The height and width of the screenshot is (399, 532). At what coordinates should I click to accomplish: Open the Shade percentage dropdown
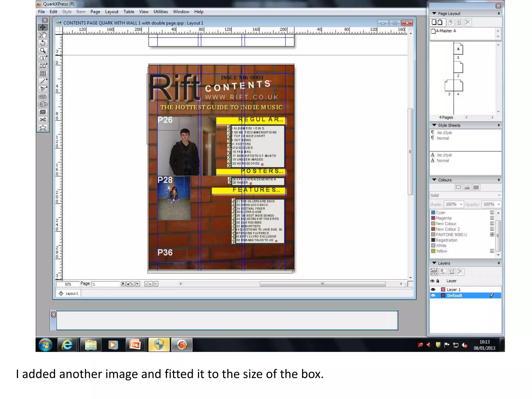(461, 204)
